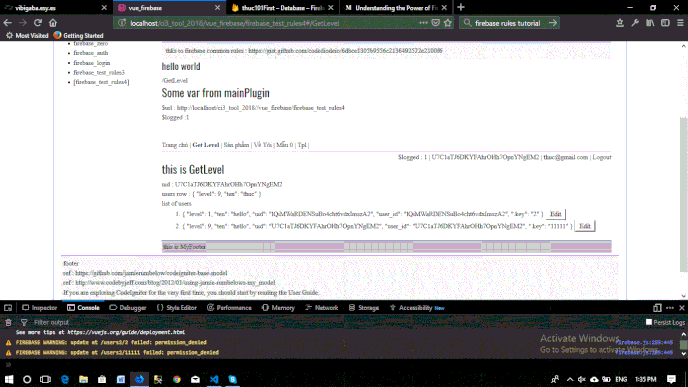Screen dimensions: 688x387
Task: Bookmark this page with the star icon
Action: coord(448,23)
